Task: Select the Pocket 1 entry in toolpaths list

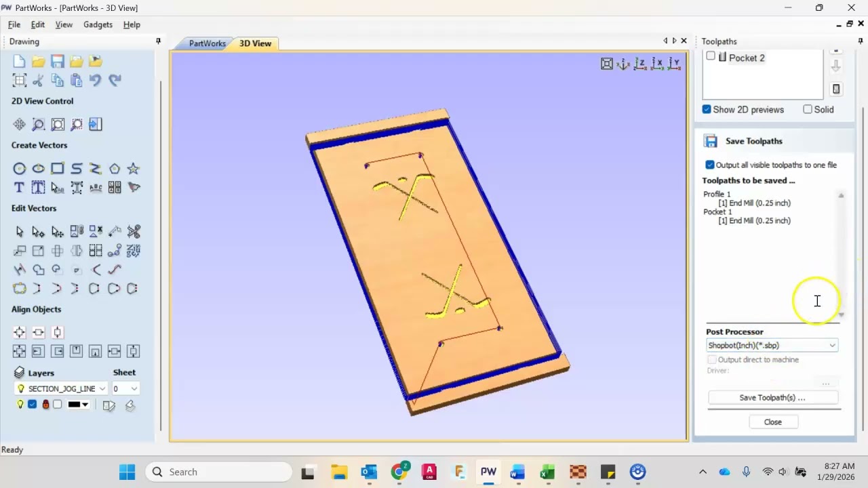Action: [x=717, y=212]
